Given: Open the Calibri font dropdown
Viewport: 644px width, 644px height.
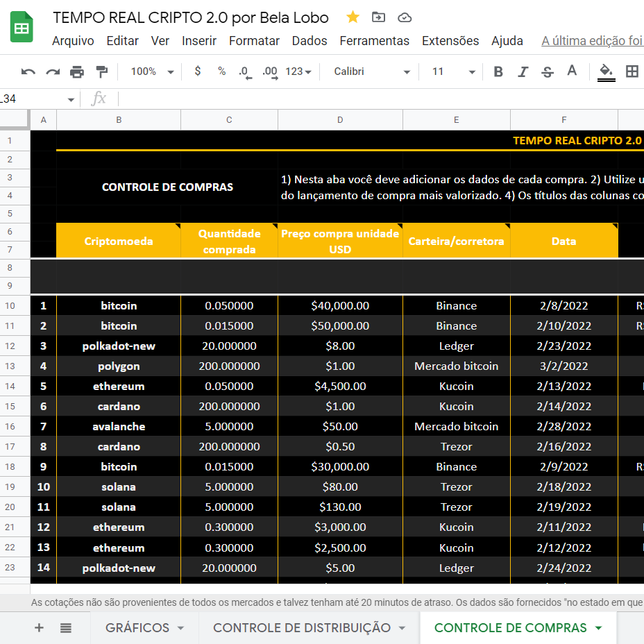Looking at the screenshot, I should [372, 71].
